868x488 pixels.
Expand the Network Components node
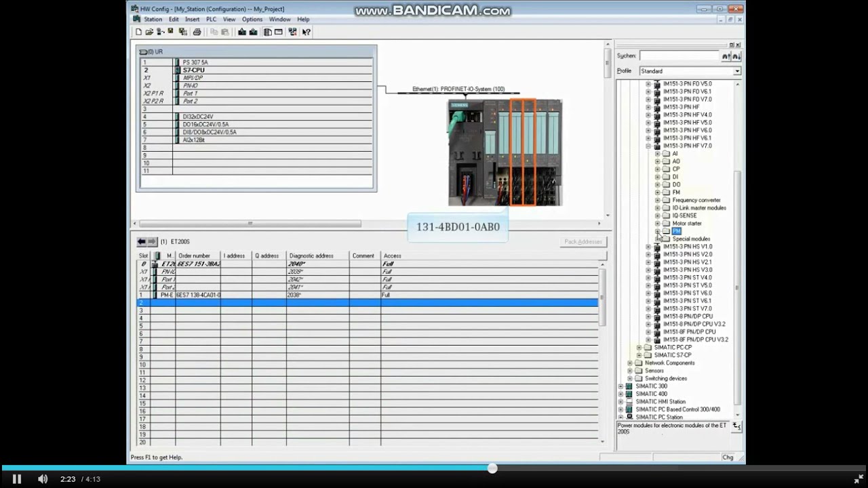630,363
